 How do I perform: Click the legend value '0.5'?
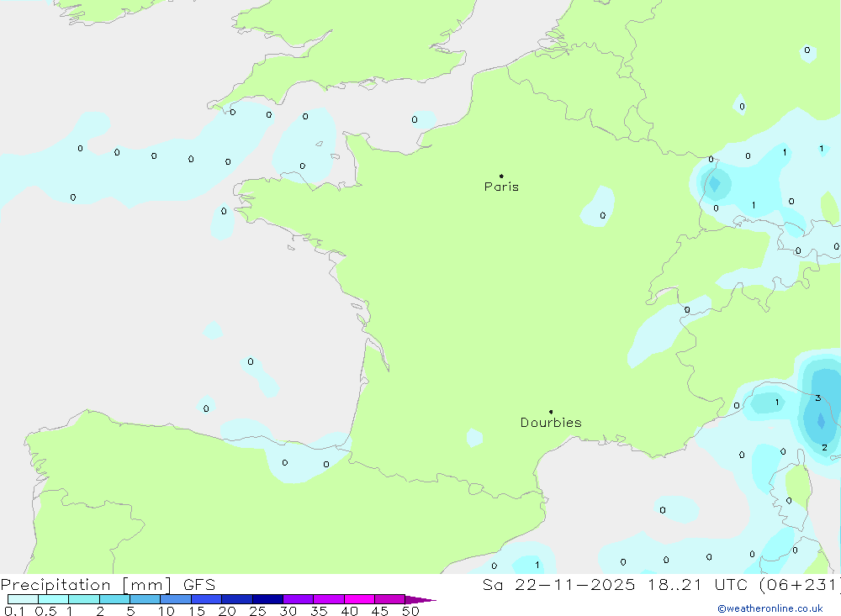click(x=45, y=611)
